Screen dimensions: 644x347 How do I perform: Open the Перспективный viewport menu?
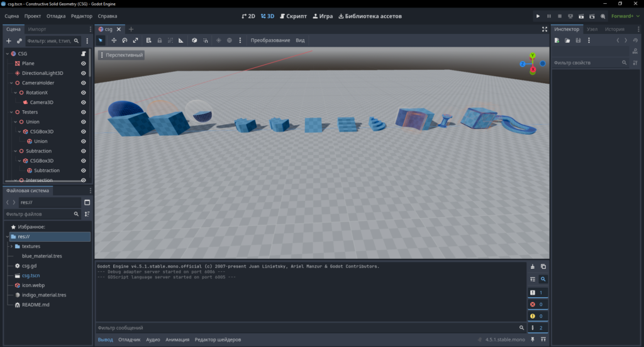click(x=121, y=55)
